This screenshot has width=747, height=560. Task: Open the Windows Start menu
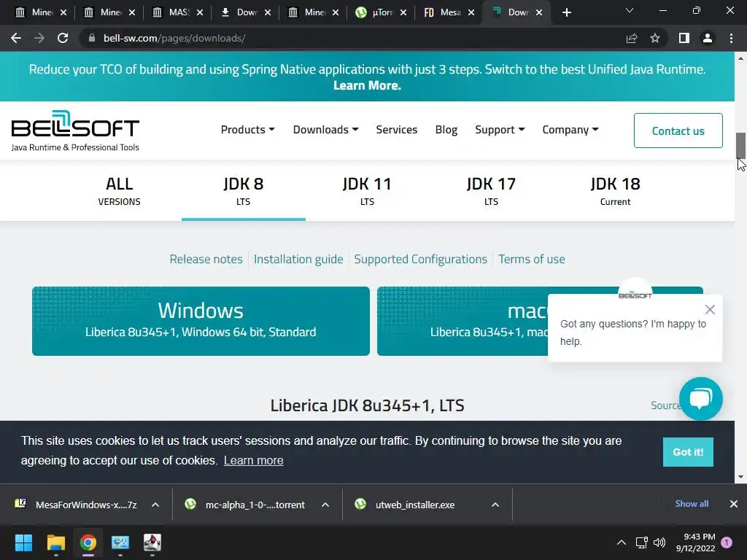pyautogui.click(x=23, y=542)
